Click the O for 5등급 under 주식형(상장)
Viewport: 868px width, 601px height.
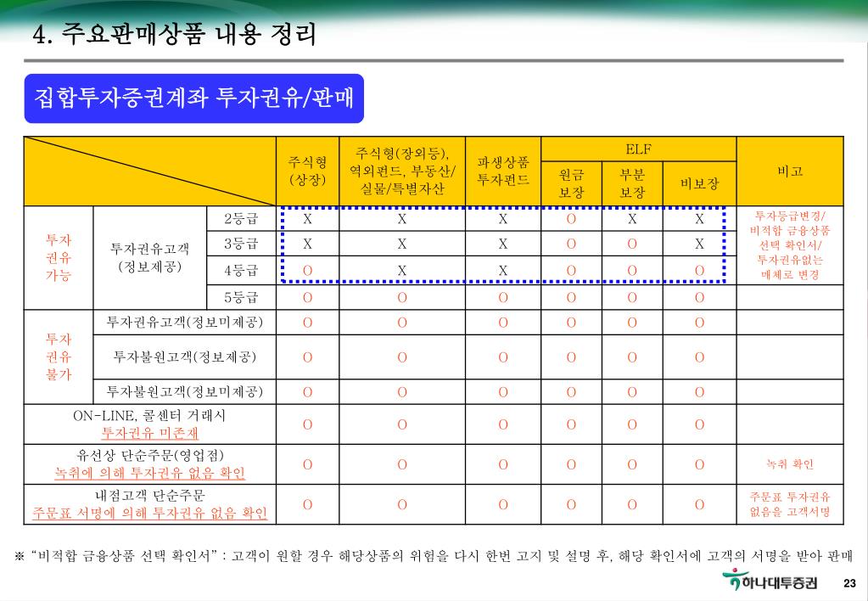(x=308, y=297)
